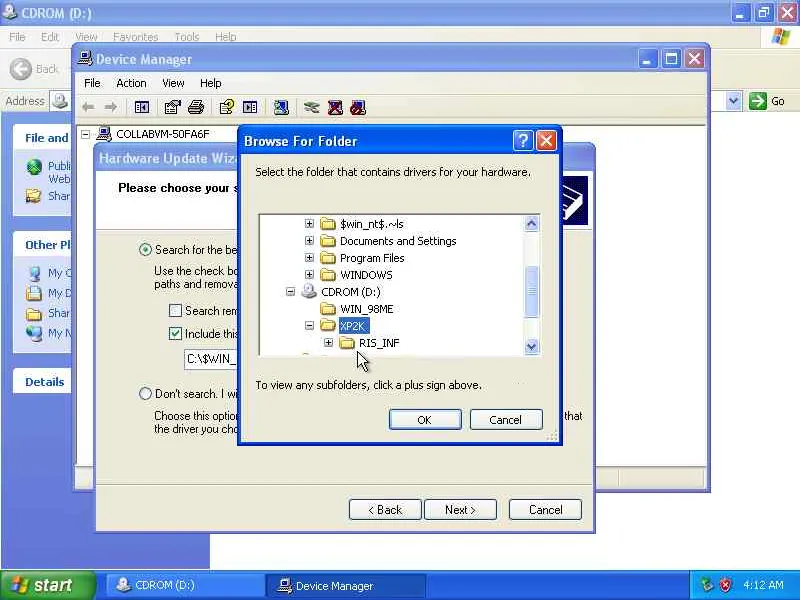Image resolution: width=800 pixels, height=600 pixels.
Task: Collapse the CDROM (D:) drive node
Action: 290,292
